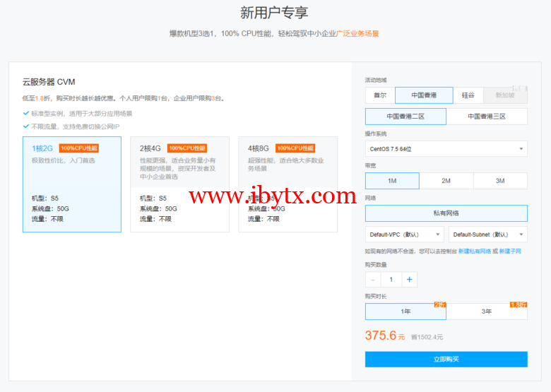This screenshot has height=392, width=551.
Task: Select the 2核4G server plan card
Action: click(179, 184)
